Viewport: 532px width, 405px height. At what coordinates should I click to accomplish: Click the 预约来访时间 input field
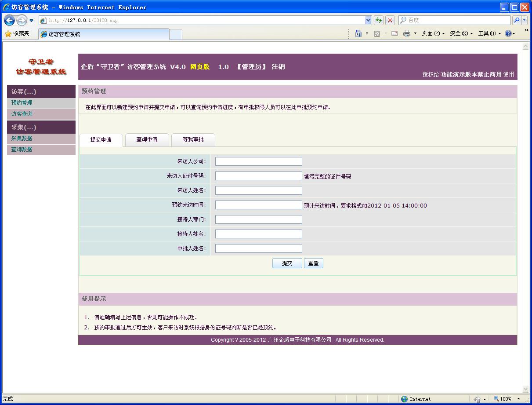[x=259, y=205]
